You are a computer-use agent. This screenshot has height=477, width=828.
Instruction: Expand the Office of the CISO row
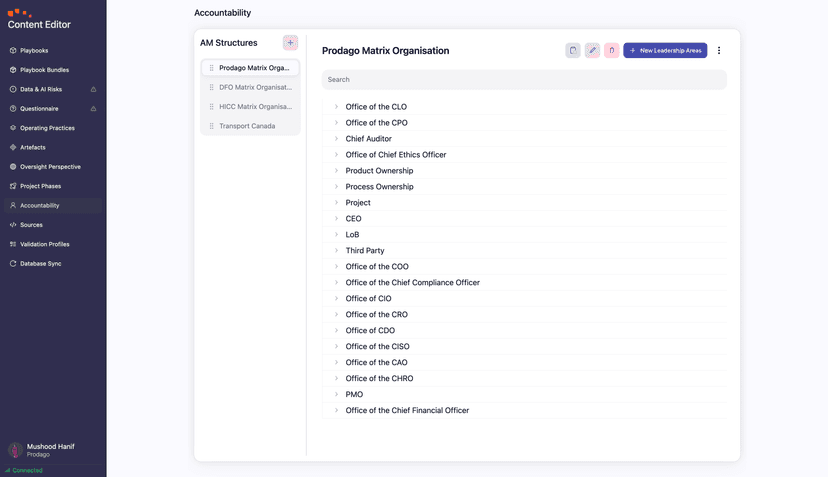[x=336, y=346]
